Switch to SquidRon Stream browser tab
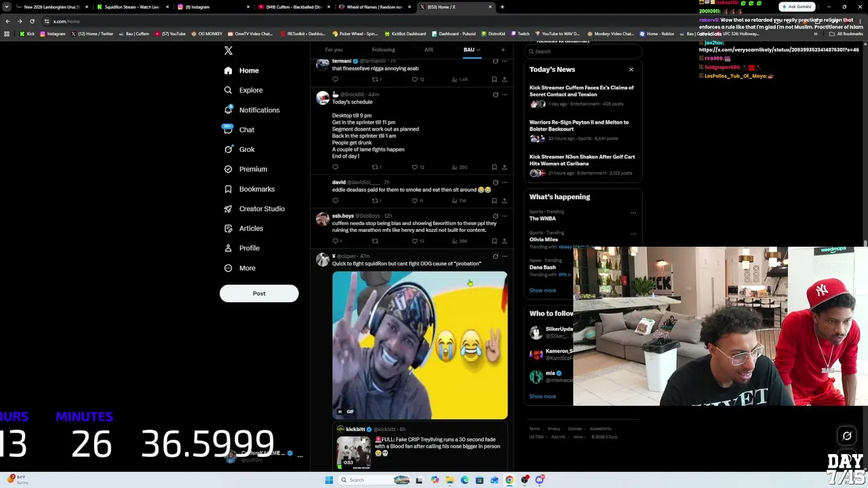 click(132, 7)
